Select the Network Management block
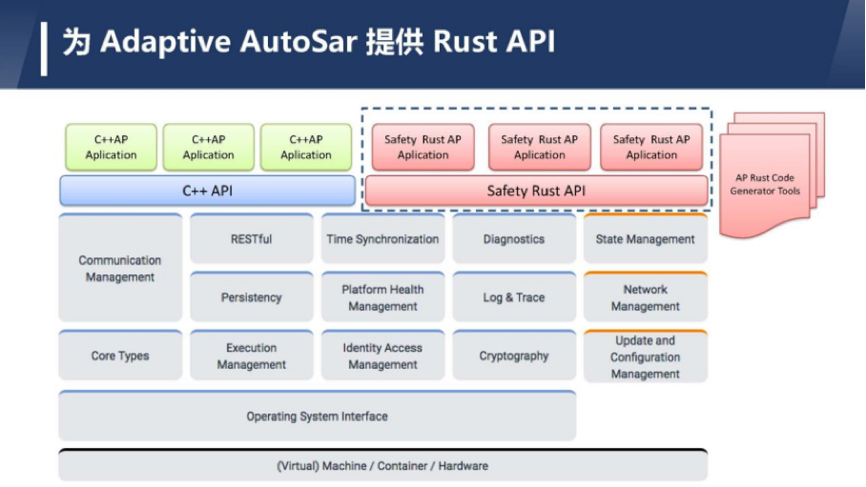Screen dimensions: 866x487 click(x=645, y=297)
